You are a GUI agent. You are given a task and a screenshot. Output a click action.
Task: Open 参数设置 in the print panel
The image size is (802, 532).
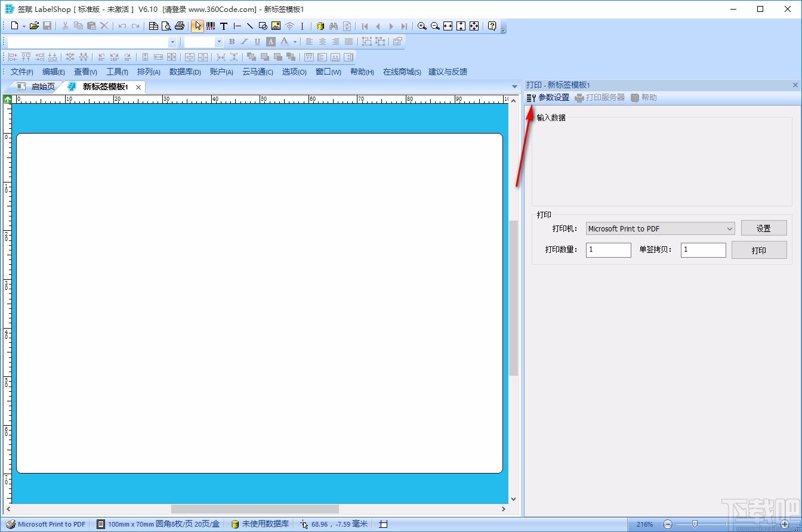(548, 98)
